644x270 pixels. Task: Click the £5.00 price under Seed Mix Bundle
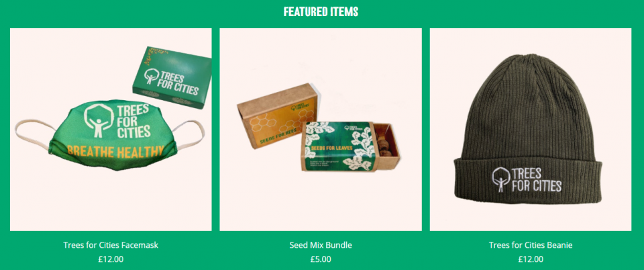[321, 259]
